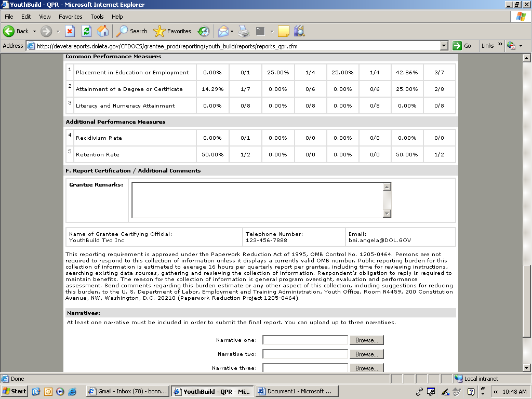Click the Stop loading icon in toolbar

70,31
